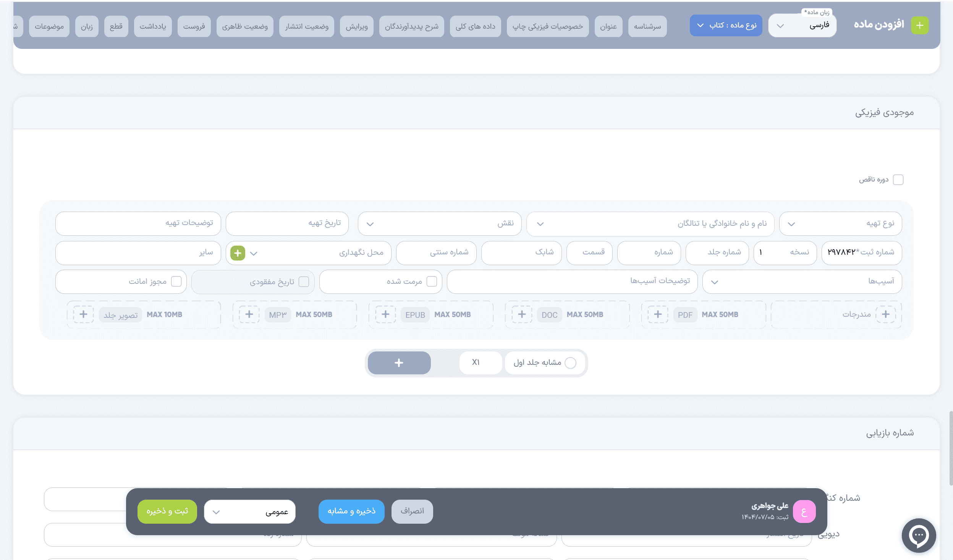Enable the دوره ناقص checkbox
The width and height of the screenshot is (953, 560).
click(898, 180)
